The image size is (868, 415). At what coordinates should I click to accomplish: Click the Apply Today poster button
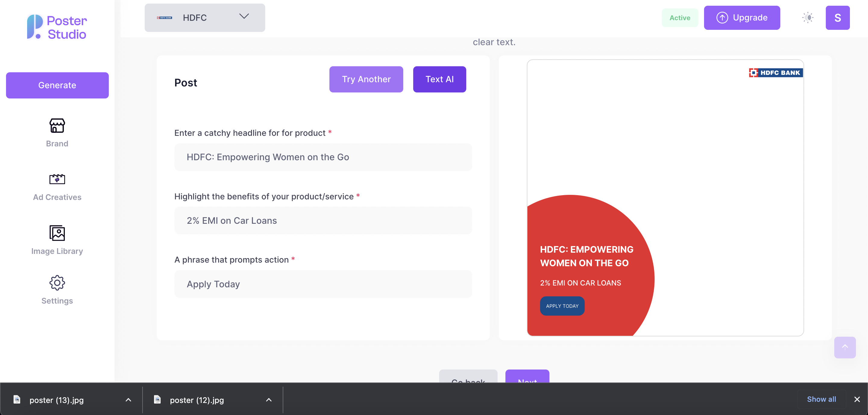(562, 306)
